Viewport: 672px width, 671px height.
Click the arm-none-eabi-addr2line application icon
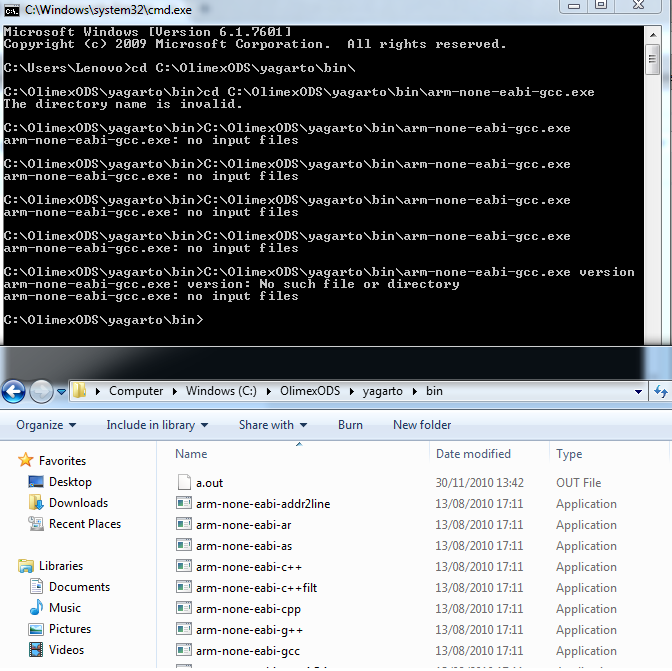coord(184,503)
